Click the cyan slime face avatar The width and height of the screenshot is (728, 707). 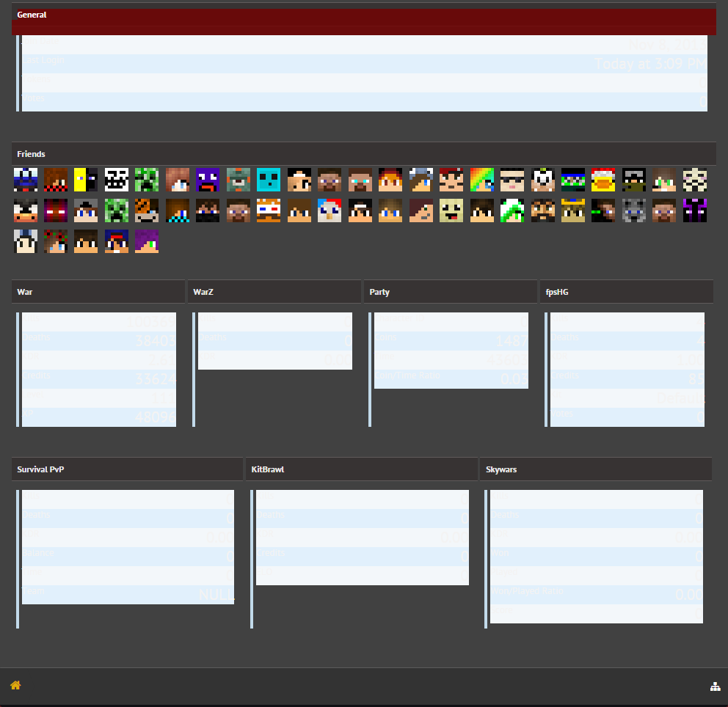(x=269, y=179)
